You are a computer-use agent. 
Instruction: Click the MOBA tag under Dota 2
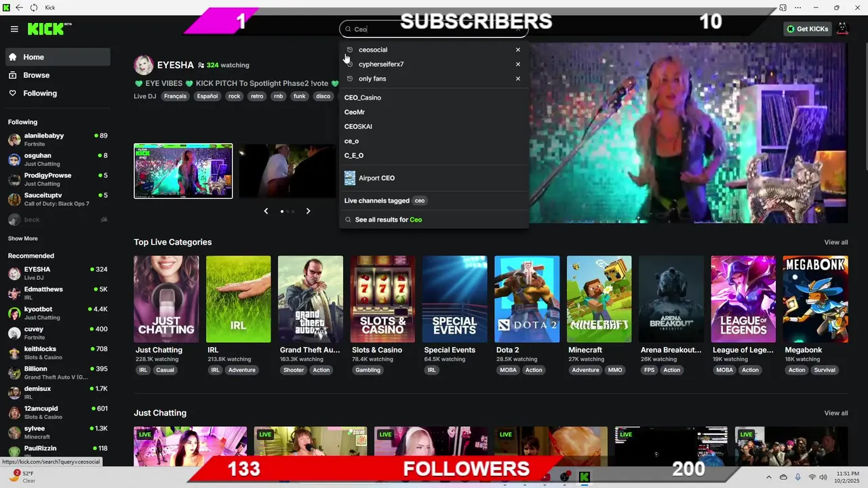508,370
